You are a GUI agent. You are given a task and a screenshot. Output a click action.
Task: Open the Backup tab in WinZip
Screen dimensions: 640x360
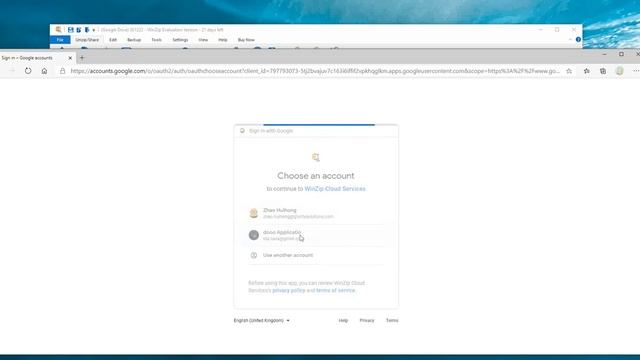[x=134, y=40]
